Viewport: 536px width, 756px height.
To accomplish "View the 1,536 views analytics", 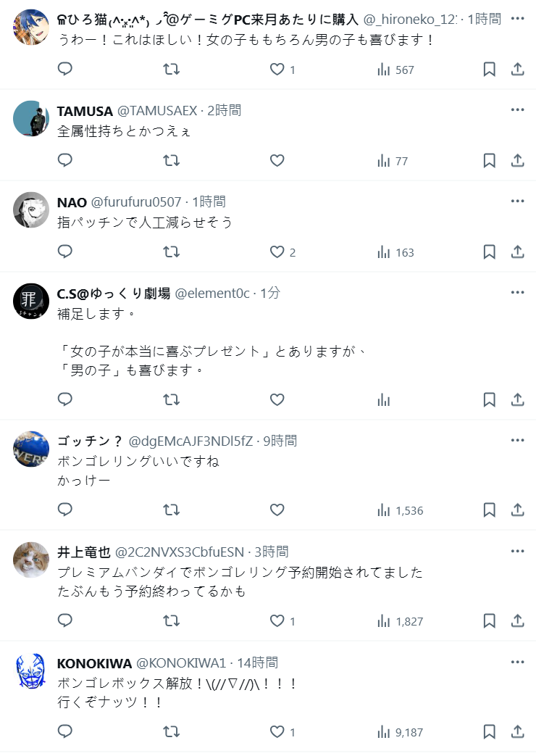I will (401, 510).
